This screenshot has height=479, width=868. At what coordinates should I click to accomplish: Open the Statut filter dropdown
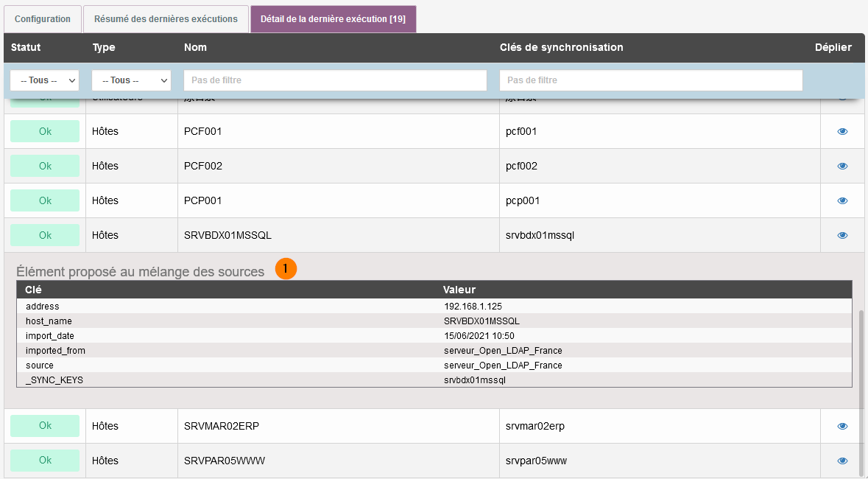tap(44, 80)
